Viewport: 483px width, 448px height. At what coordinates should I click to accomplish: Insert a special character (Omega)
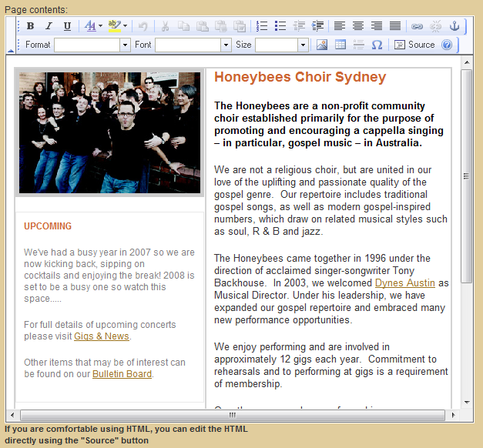click(377, 45)
